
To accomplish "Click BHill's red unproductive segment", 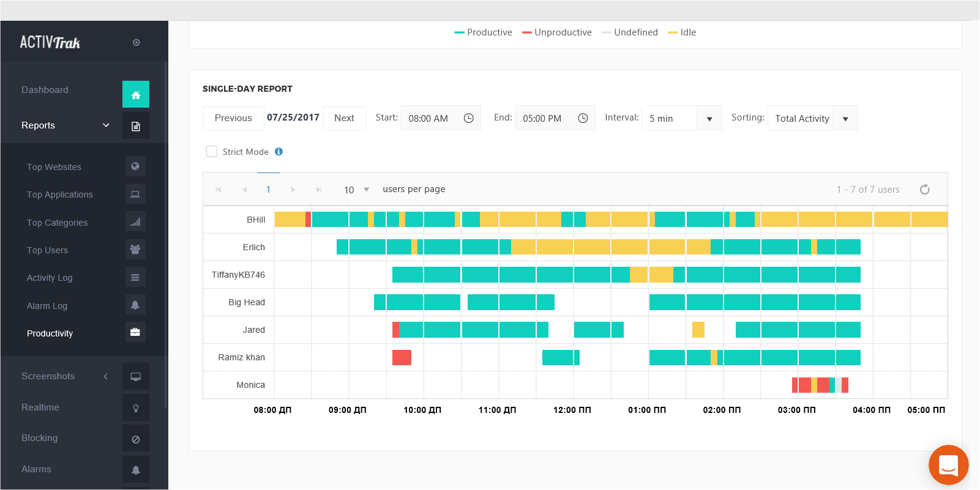I will (x=308, y=219).
